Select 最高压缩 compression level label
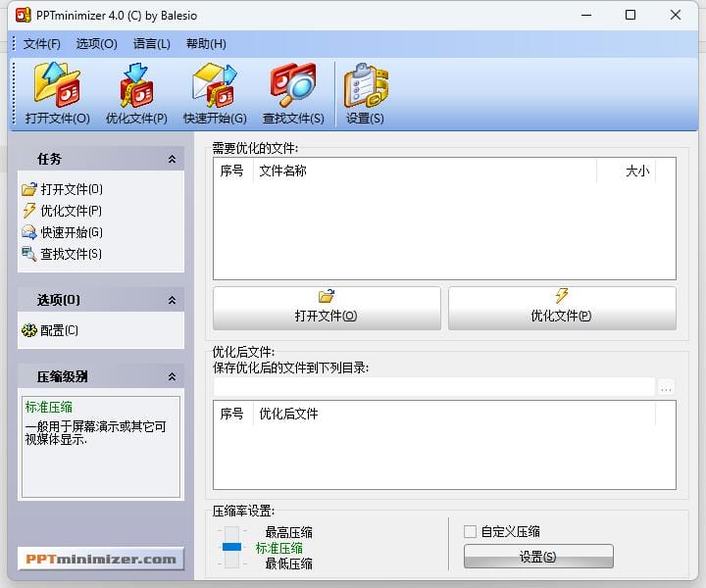The image size is (706, 588). [288, 532]
